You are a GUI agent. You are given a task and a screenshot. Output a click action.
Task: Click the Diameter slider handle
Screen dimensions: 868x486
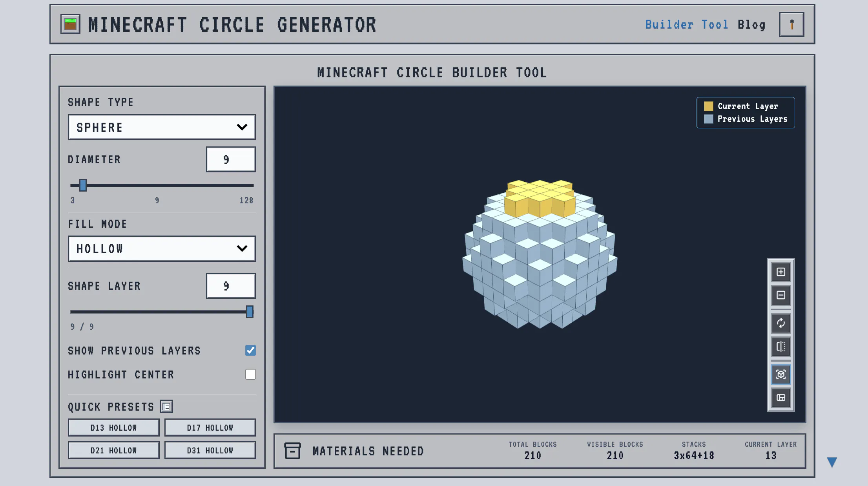(83, 185)
